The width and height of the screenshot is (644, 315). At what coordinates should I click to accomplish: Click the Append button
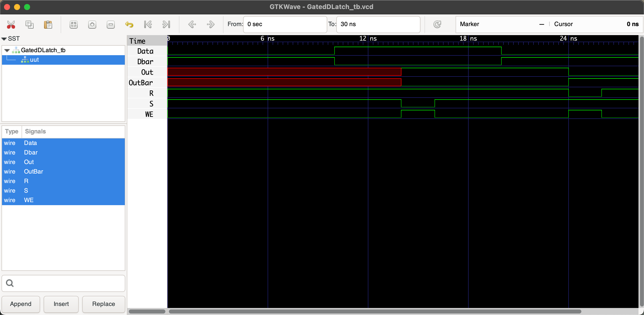[21, 304]
